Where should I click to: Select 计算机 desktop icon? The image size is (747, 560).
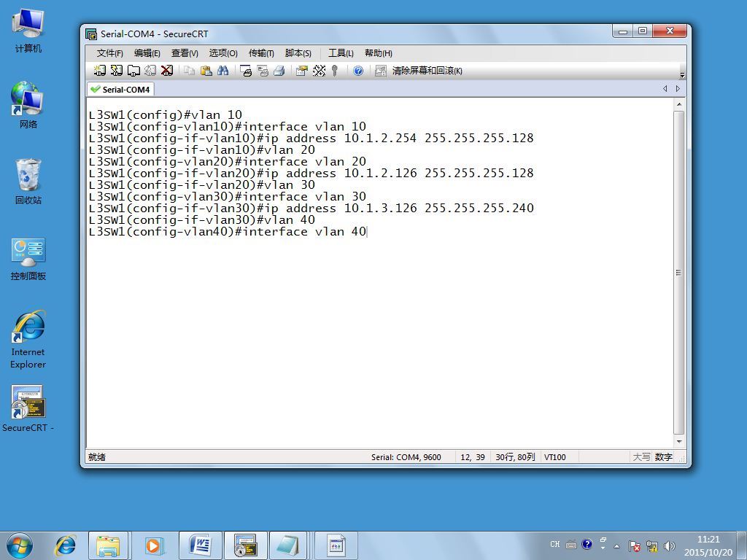coord(28,31)
